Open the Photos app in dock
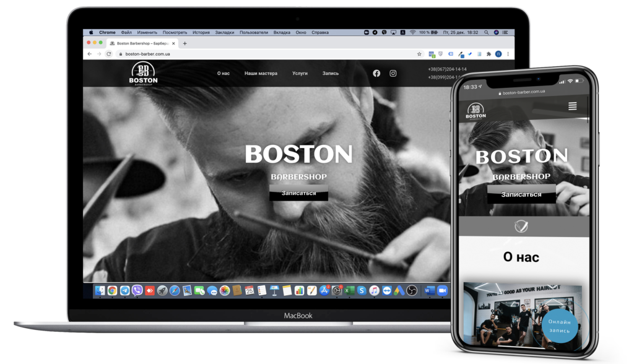 click(225, 290)
